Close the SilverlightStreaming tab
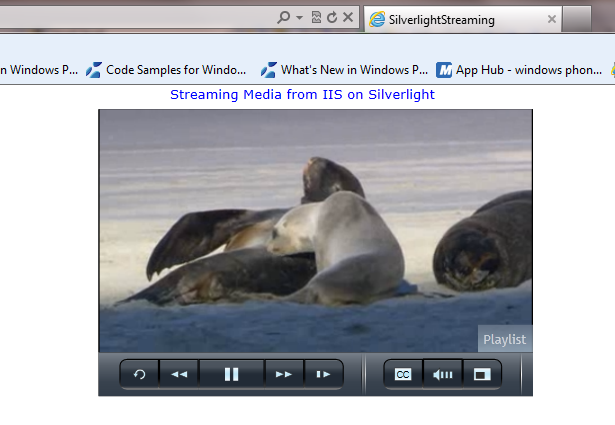The image size is (615, 425). point(552,19)
